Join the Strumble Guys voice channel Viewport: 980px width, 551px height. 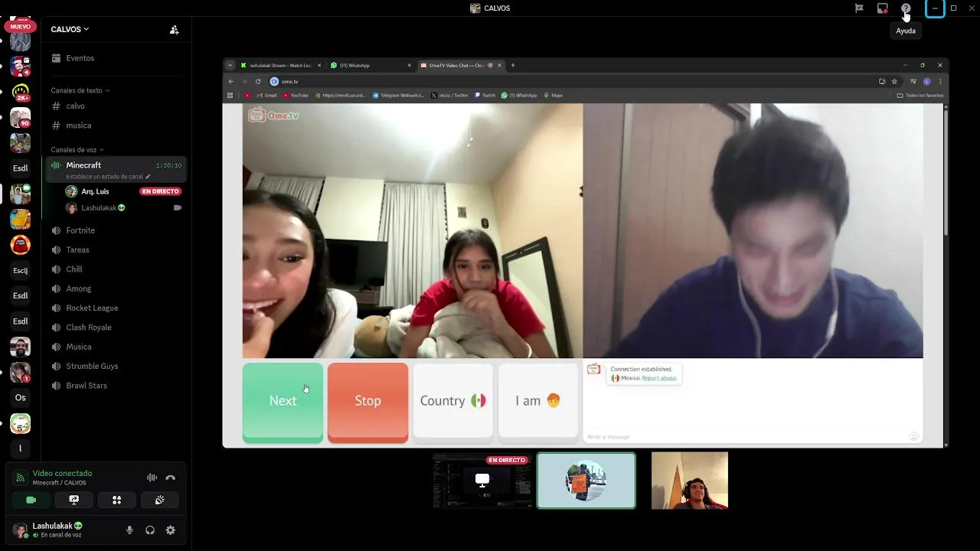tap(115, 367)
